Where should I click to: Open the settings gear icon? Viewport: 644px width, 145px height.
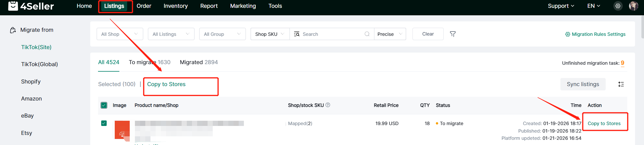[x=618, y=6]
